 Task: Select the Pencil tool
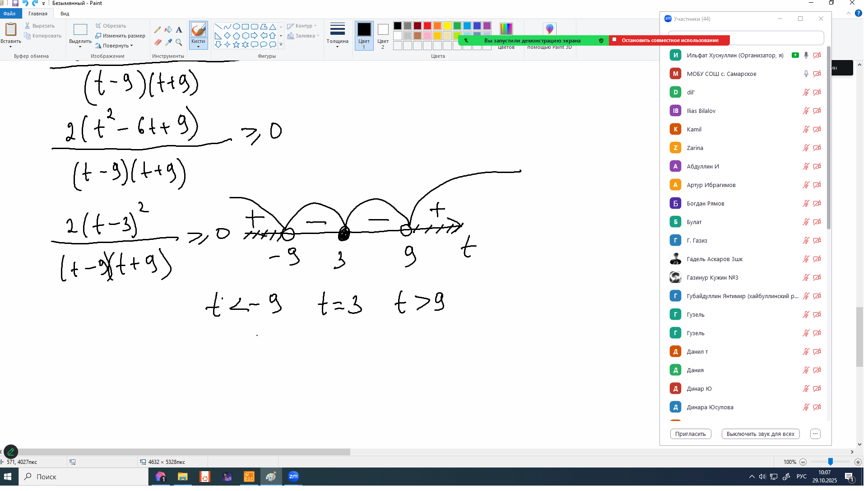pyautogui.click(x=157, y=30)
